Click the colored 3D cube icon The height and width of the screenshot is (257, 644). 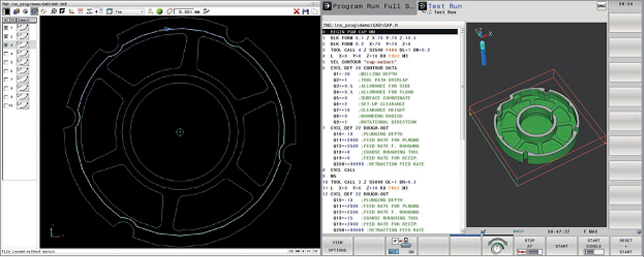pos(16,11)
